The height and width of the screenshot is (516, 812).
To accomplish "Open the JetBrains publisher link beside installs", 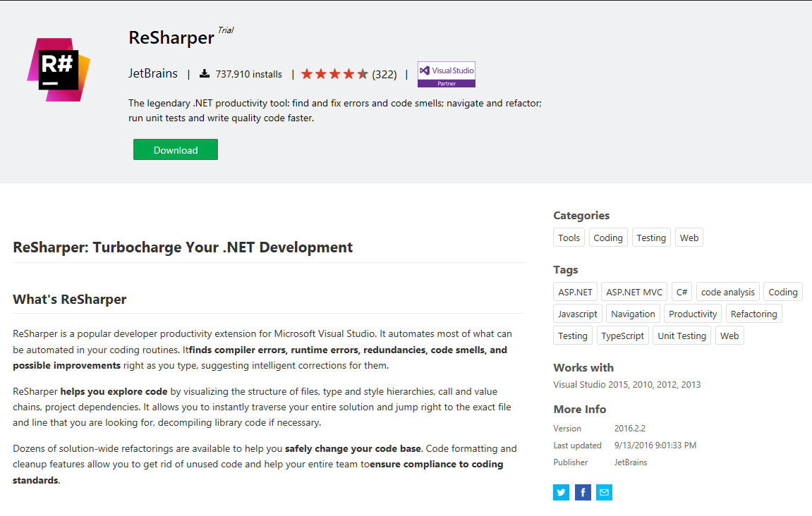I will pyautogui.click(x=153, y=73).
